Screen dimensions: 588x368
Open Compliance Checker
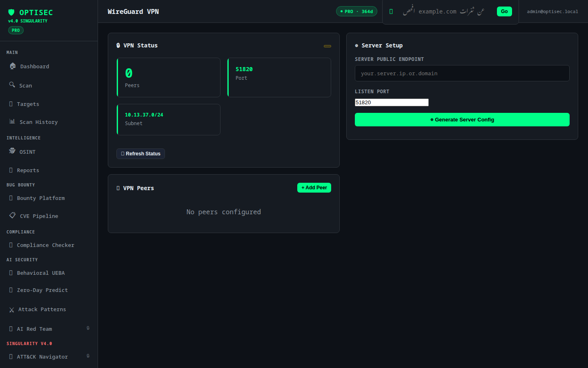tap(49, 245)
